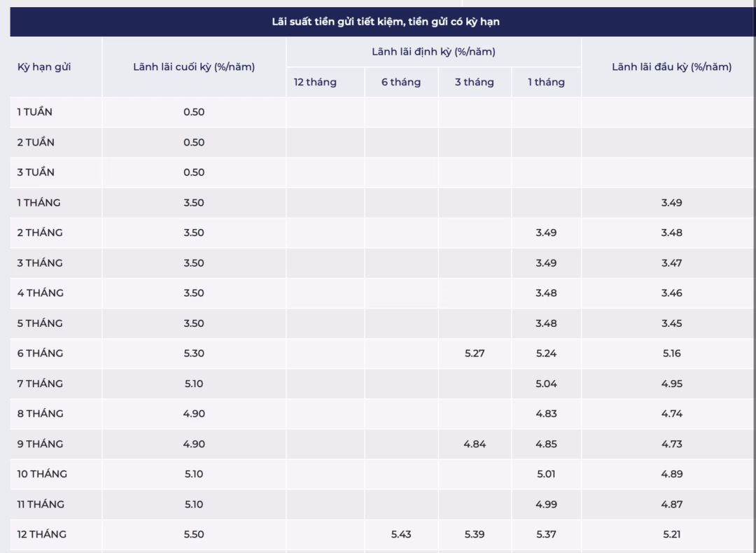Click the "6 THÁNG" row label
This screenshot has width=756, height=553.
click(40, 353)
